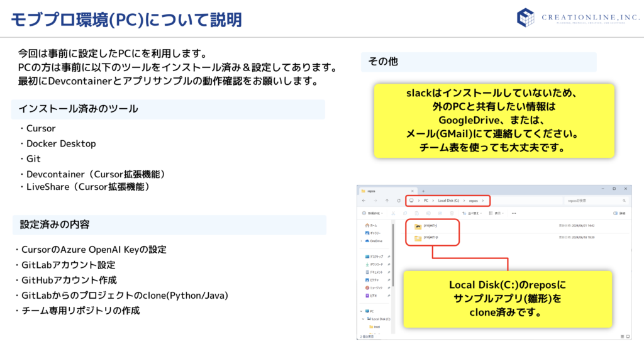Toggle the 詳細 details pane
This screenshot has height=344, width=644.
tap(619, 213)
